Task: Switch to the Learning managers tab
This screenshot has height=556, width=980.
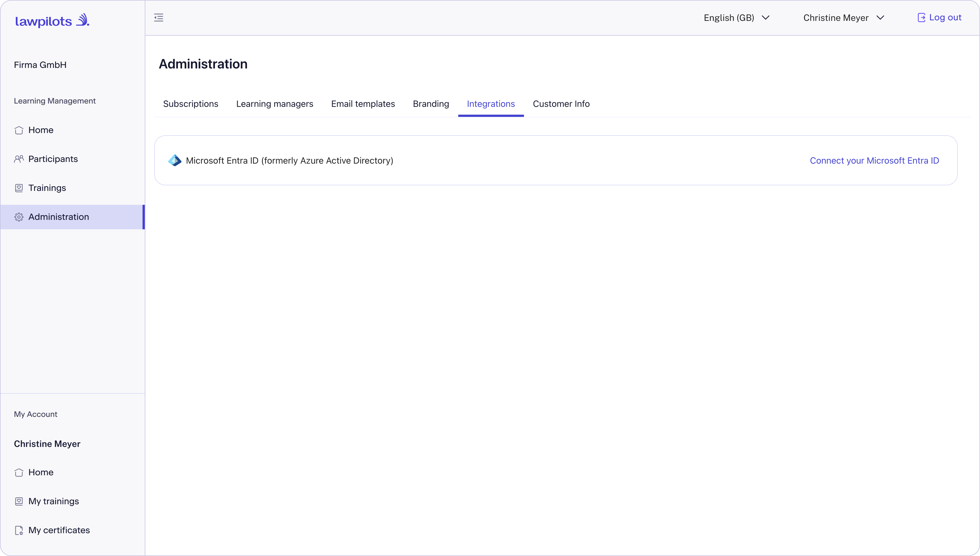Action: coord(275,104)
